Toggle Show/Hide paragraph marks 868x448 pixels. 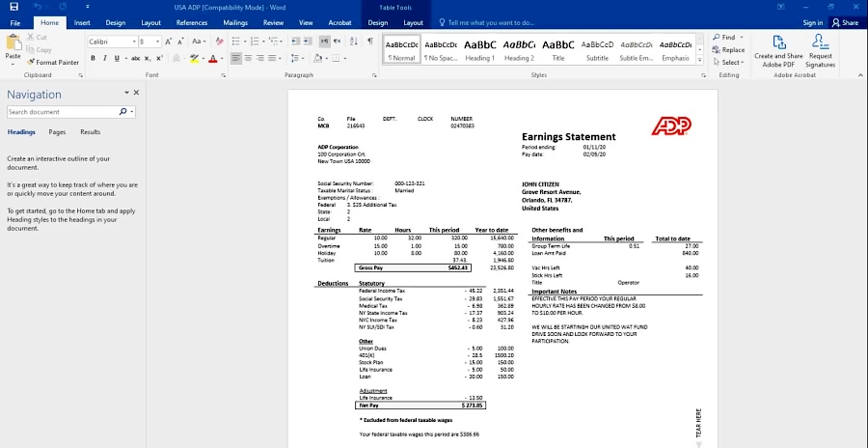point(370,42)
